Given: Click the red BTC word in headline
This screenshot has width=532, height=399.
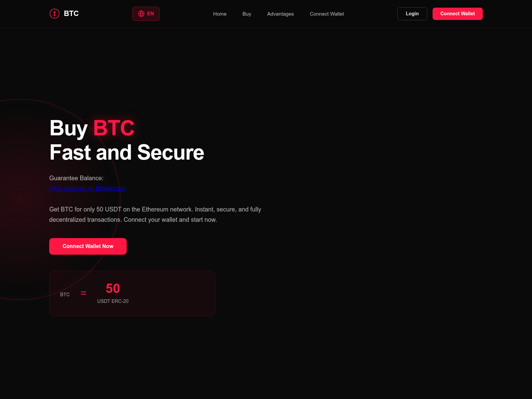Looking at the screenshot, I should pos(114,128).
